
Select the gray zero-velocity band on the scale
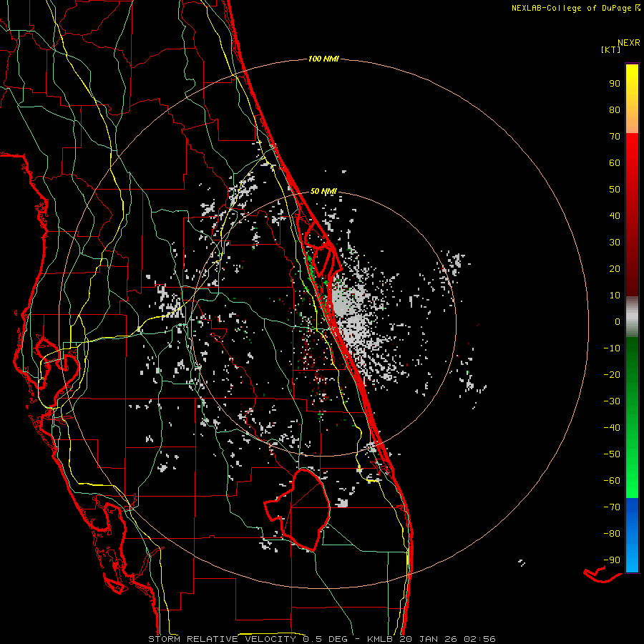point(632,317)
